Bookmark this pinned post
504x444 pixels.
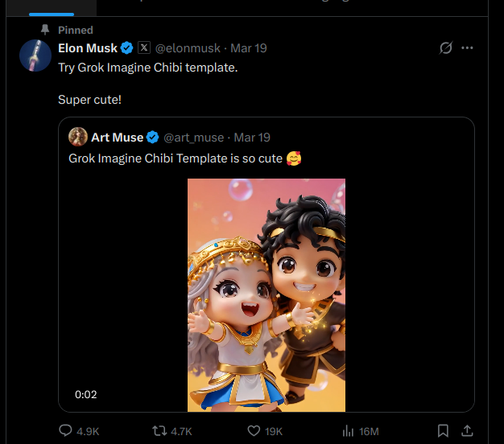pyautogui.click(x=443, y=431)
